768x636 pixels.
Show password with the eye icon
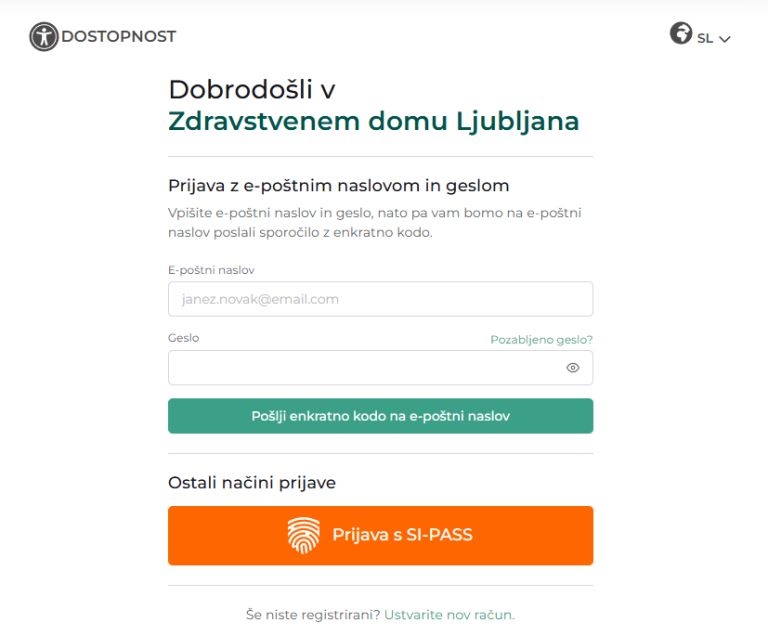pyautogui.click(x=573, y=368)
